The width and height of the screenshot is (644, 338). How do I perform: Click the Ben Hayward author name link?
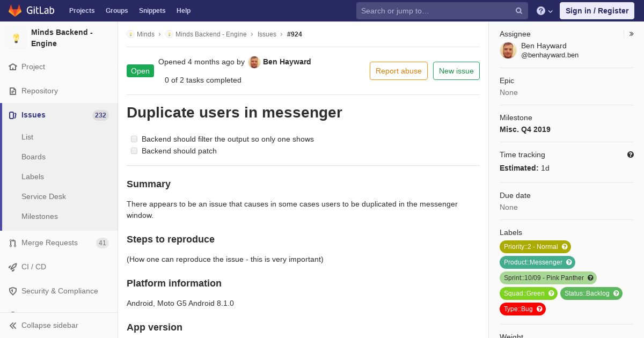tap(287, 62)
